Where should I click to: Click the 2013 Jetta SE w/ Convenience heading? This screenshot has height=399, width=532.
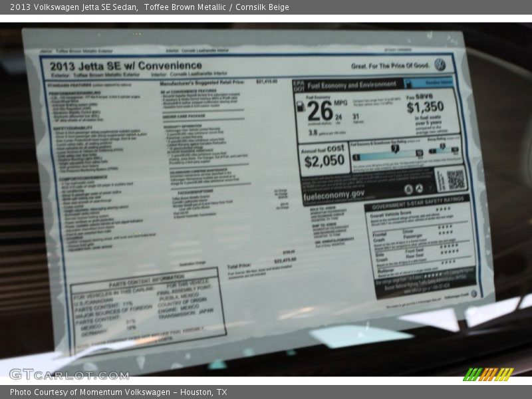pyautogui.click(x=126, y=66)
